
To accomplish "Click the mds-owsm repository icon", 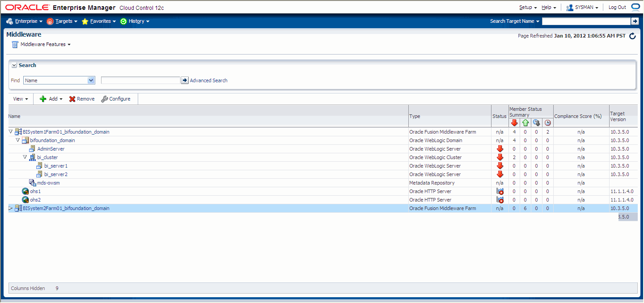I will point(32,183).
